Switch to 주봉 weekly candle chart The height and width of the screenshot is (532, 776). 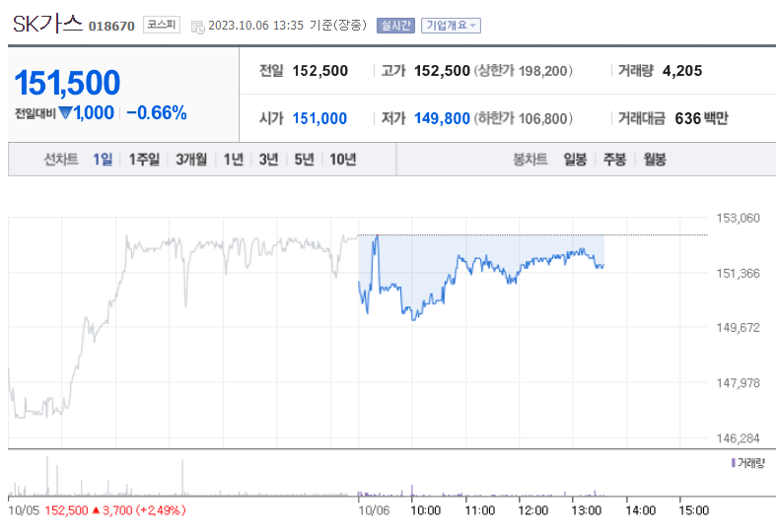click(614, 160)
